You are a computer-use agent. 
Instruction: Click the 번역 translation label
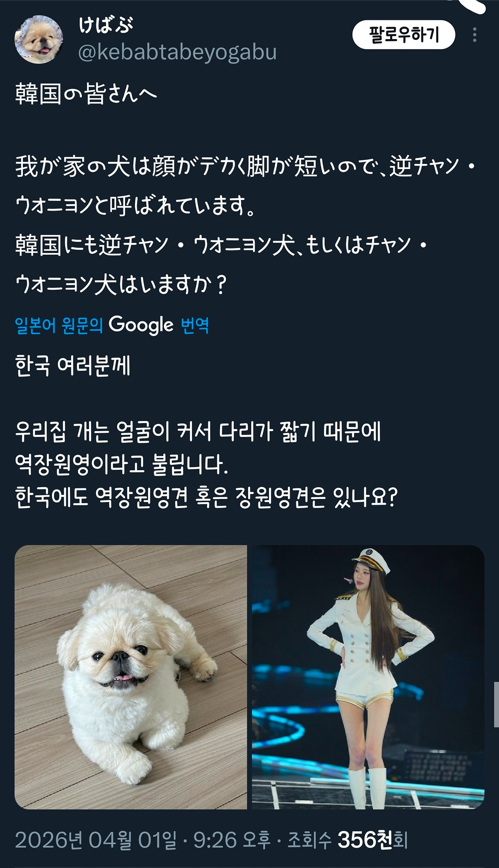tap(195, 325)
